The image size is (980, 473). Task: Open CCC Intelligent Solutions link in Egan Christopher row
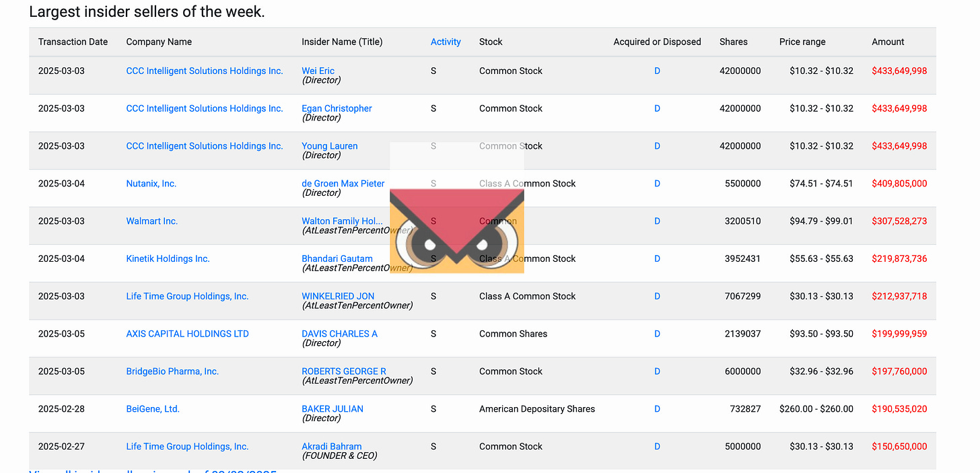tap(205, 108)
